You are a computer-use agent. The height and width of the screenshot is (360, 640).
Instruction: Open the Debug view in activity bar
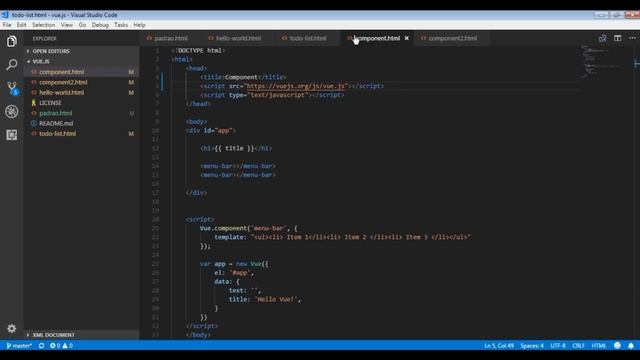coord(11,111)
